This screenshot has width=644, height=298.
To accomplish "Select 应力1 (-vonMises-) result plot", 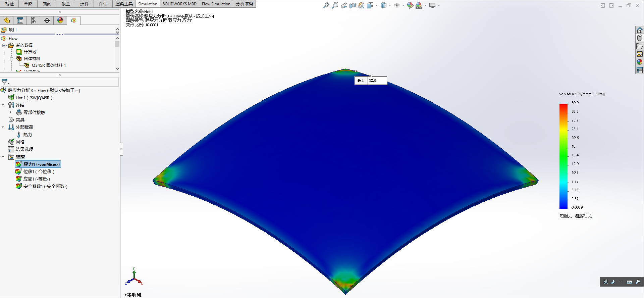I will click(38, 164).
